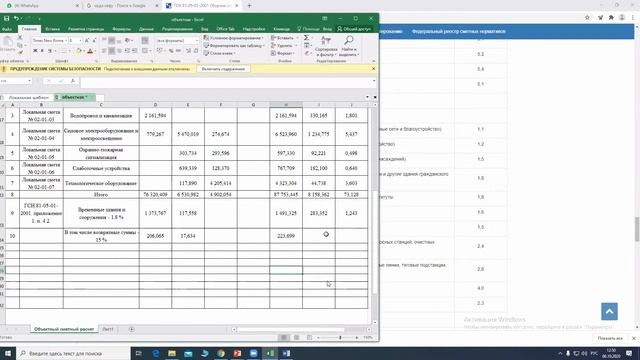Cut the selection with the scissors icon
This screenshot has height=360, width=640.
tap(20, 38)
